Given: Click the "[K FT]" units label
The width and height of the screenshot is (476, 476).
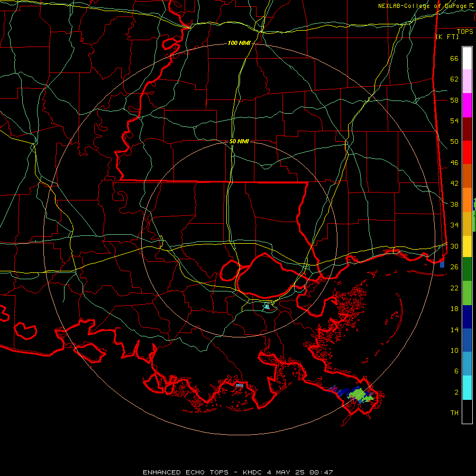Looking at the screenshot, I should click(447, 37).
